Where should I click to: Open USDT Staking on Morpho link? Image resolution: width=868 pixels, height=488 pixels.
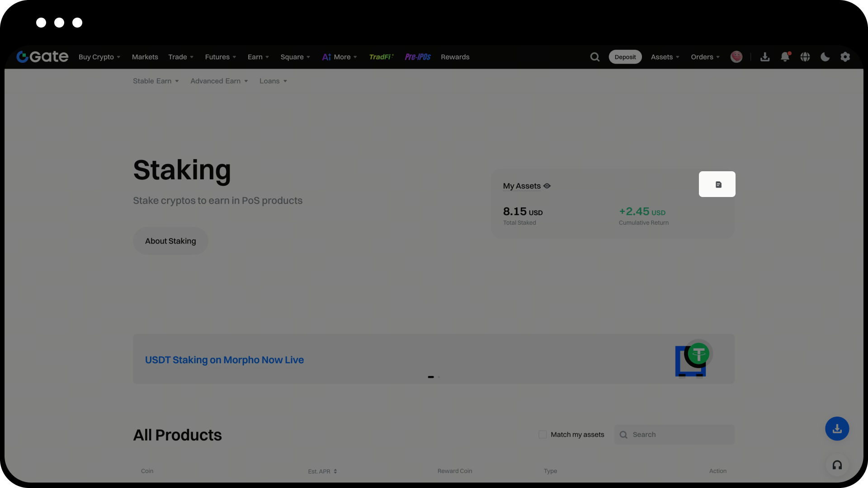tap(224, 360)
